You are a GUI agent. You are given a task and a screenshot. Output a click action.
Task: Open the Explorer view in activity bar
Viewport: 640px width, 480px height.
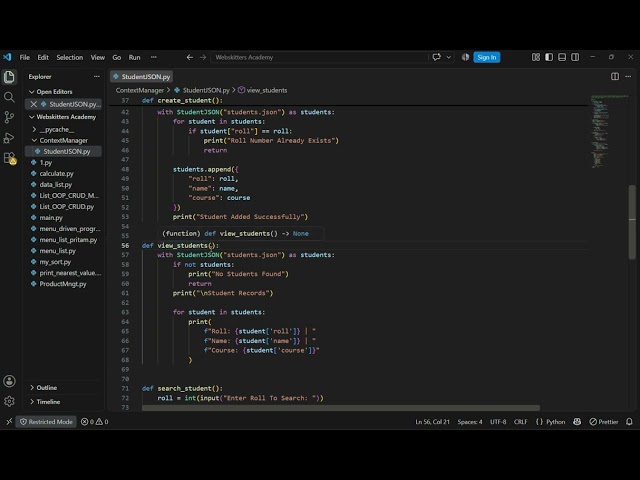[x=9, y=77]
